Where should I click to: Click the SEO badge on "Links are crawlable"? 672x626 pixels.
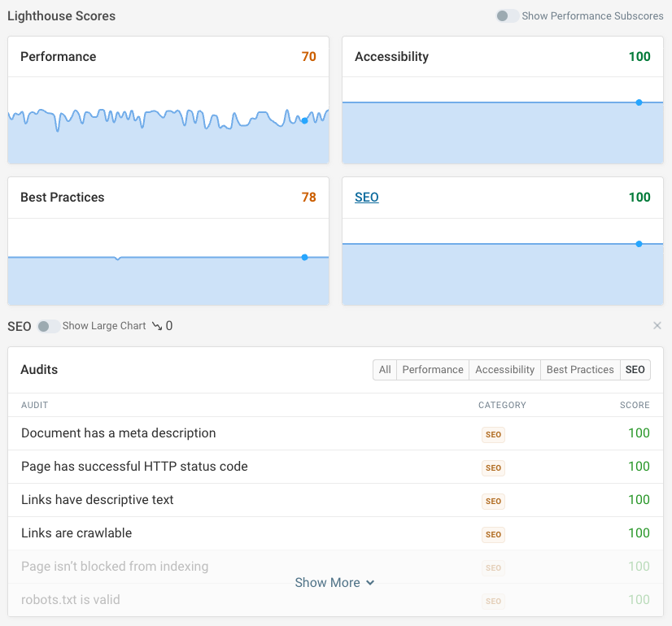[x=493, y=534]
